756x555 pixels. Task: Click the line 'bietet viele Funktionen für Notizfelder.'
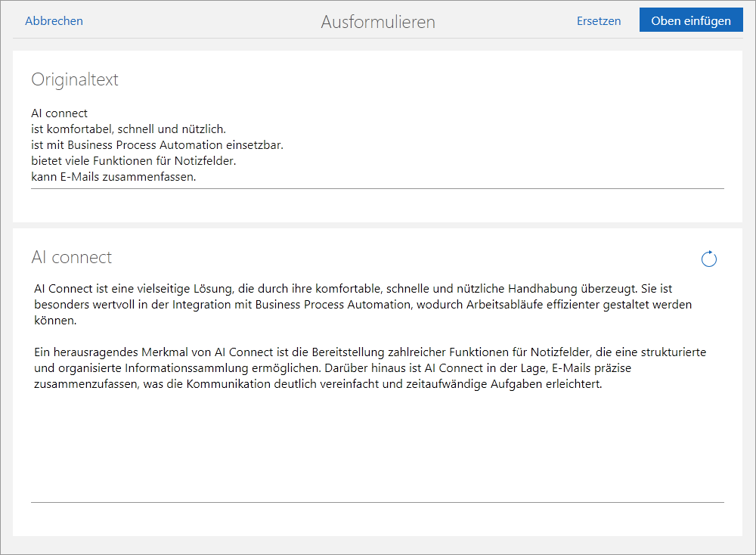(134, 161)
